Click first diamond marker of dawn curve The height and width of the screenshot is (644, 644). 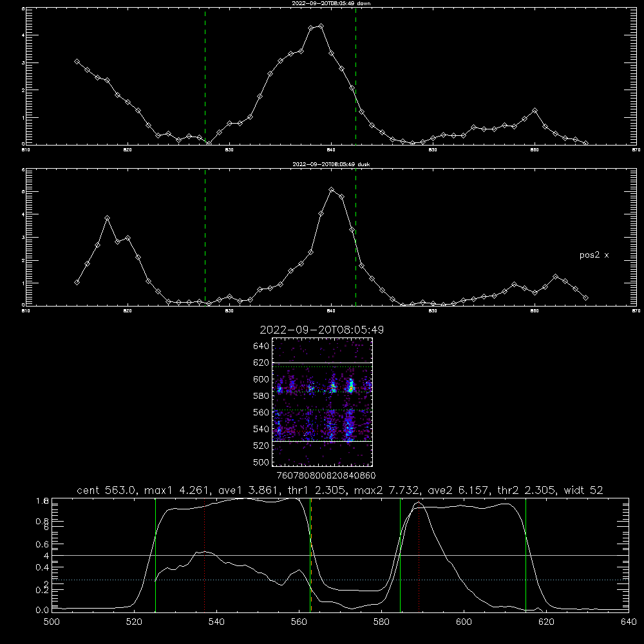[77, 62]
